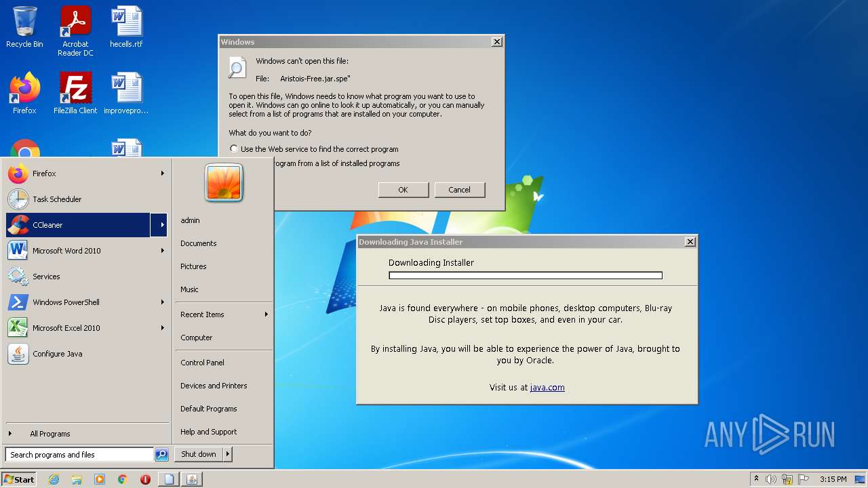The width and height of the screenshot is (868, 488).
Task: Click the Windows PowerShell icon
Action: pos(18,302)
